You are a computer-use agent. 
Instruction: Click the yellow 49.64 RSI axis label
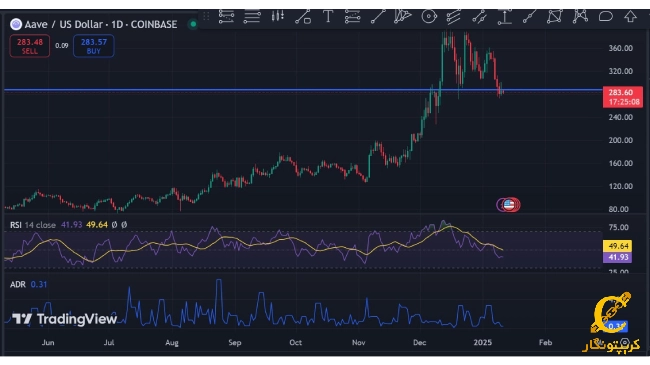tap(618, 246)
